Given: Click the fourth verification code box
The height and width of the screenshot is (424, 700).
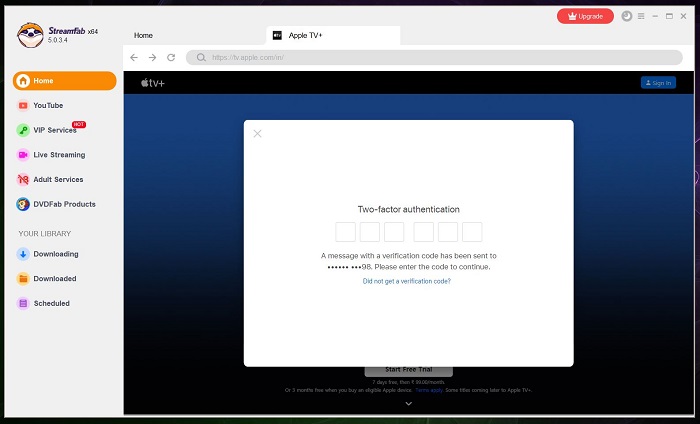Looking at the screenshot, I should [x=424, y=232].
